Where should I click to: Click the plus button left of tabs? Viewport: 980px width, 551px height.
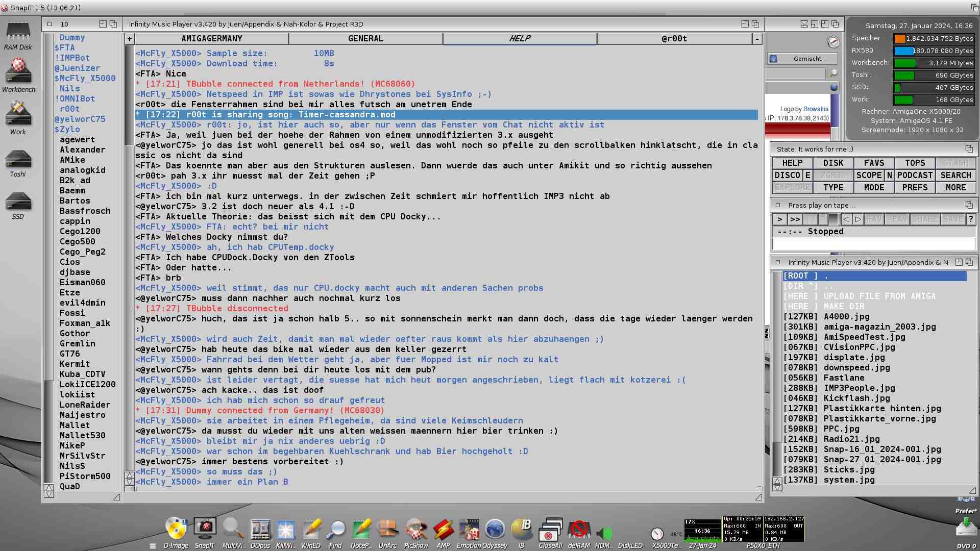130,39
